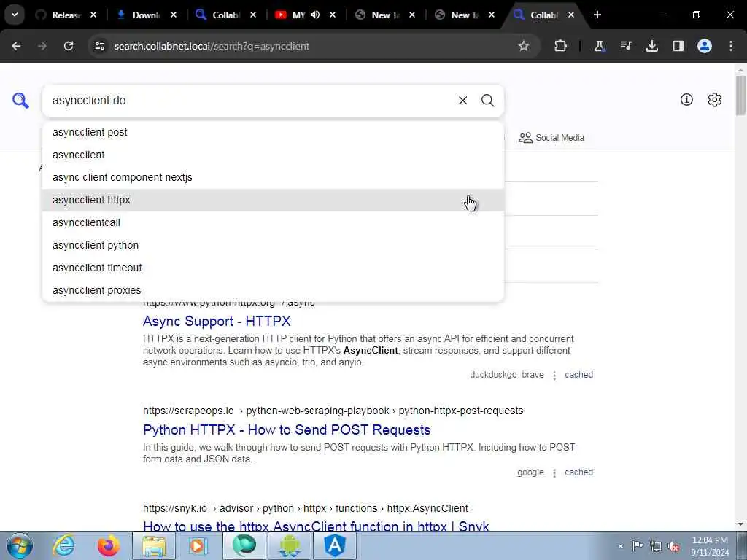Choose suggestion 'asyncclient python'
This screenshot has width=747, height=560.
(273, 245)
